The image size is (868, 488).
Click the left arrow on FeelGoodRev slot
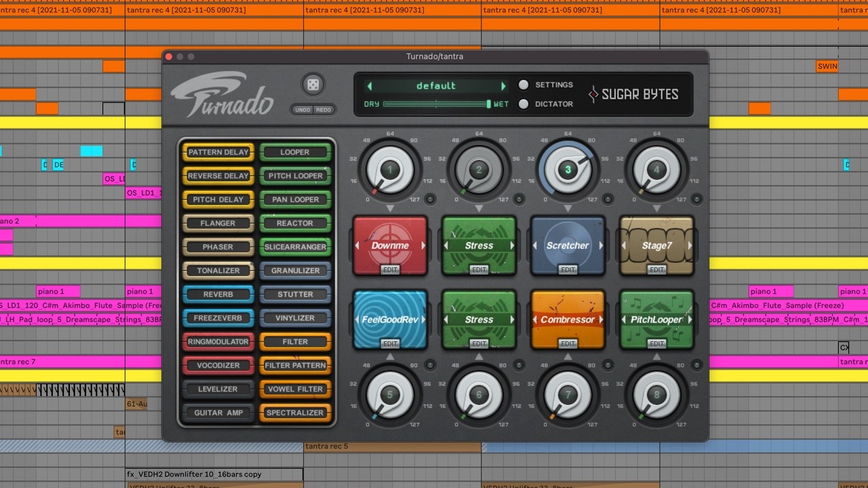[x=358, y=319]
